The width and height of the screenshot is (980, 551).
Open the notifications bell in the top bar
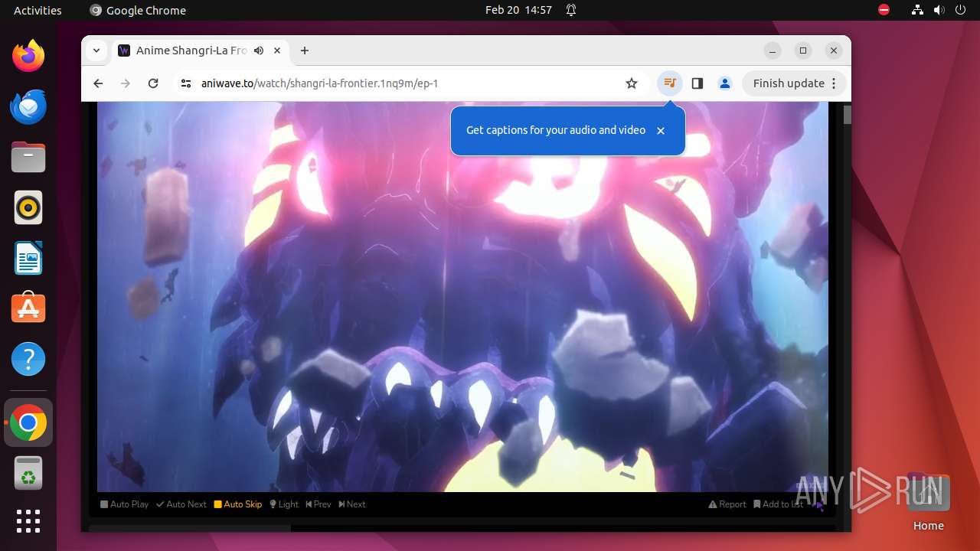571,10
